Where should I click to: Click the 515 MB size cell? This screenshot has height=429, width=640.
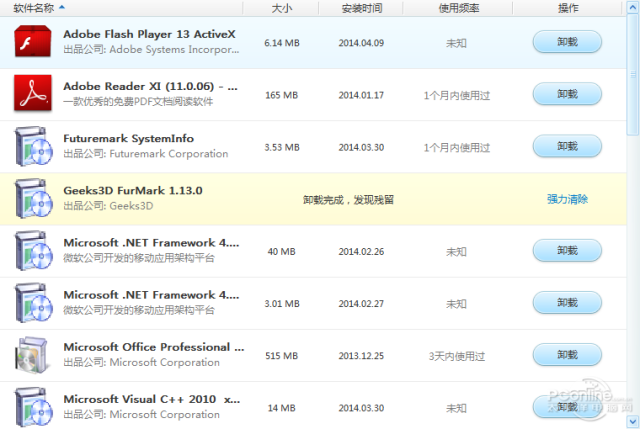coord(282,356)
